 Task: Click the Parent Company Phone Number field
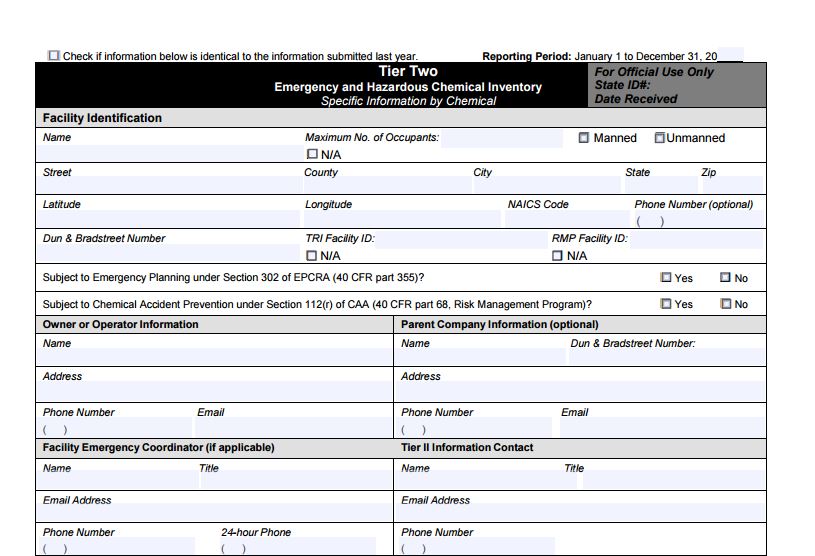click(x=474, y=428)
